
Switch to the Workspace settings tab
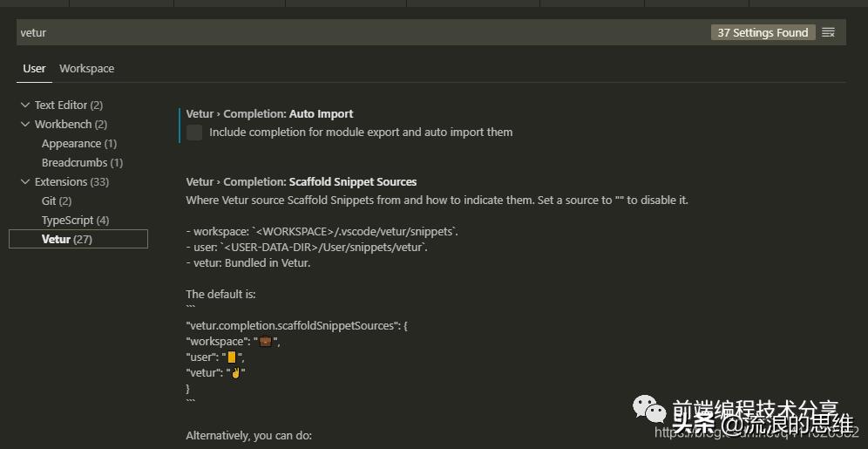86,68
